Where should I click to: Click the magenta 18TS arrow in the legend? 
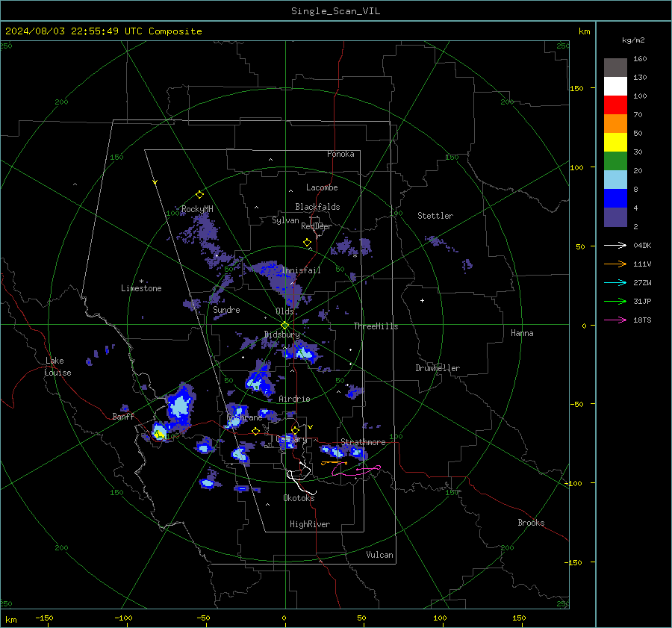[x=615, y=320]
